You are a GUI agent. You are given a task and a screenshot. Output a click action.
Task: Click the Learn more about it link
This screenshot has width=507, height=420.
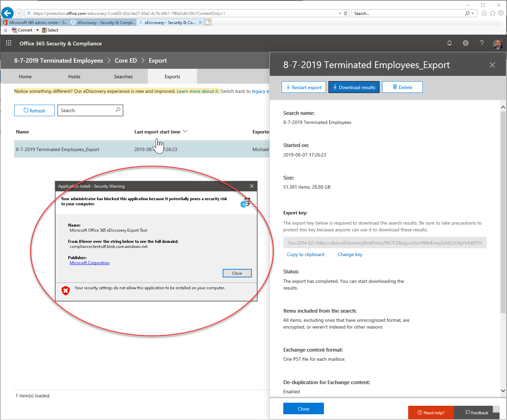click(x=198, y=91)
